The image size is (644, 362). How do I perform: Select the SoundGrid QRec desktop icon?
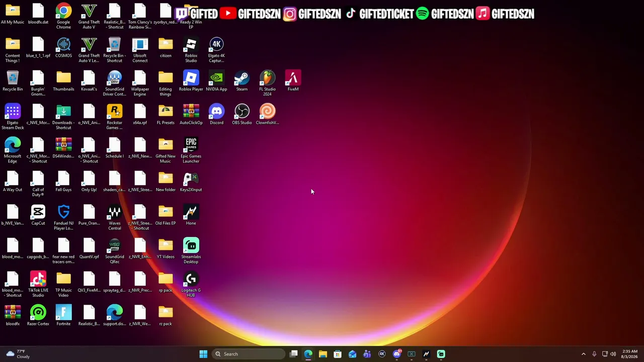coord(114,251)
